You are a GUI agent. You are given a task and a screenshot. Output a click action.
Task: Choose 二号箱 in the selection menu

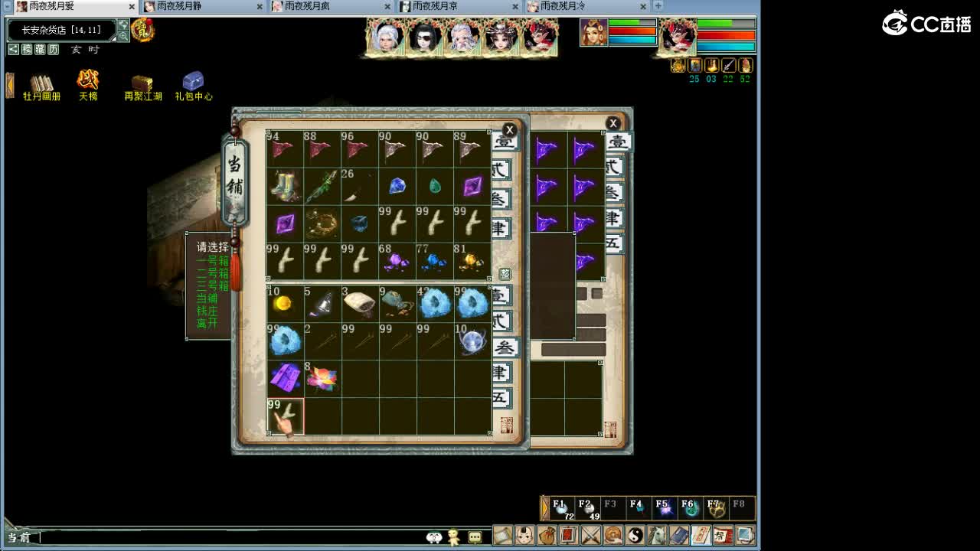click(212, 273)
